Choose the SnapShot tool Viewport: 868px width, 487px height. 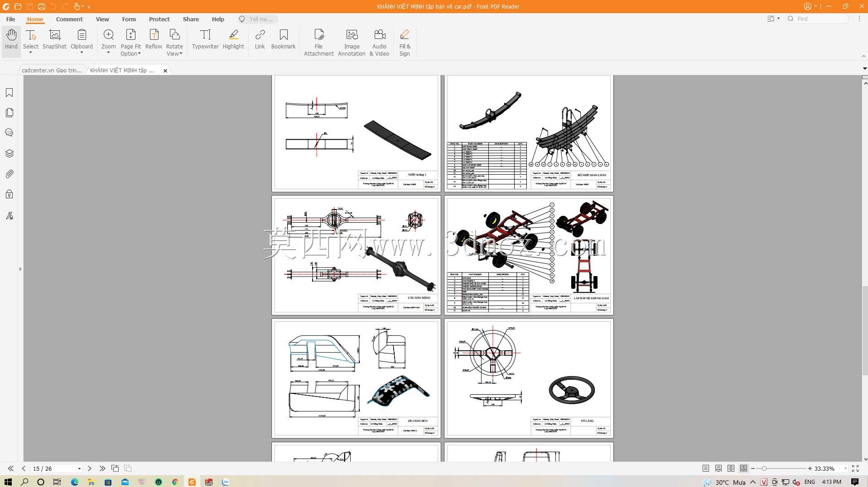click(54, 39)
